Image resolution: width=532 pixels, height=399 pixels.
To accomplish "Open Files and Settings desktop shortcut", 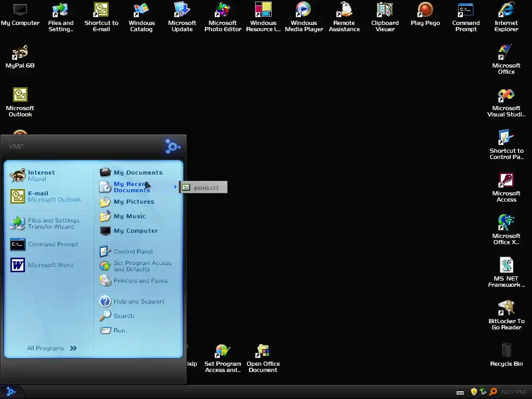I will (61, 17).
